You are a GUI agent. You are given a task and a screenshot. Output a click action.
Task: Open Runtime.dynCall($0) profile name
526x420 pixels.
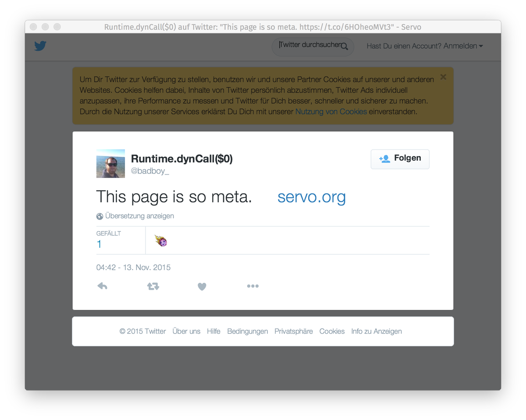pyautogui.click(x=182, y=159)
